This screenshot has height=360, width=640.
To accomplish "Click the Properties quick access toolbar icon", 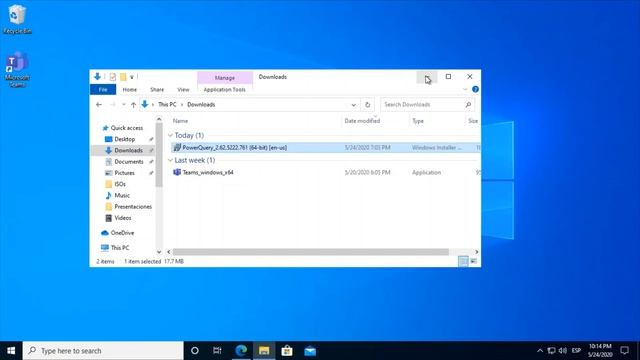I will pyautogui.click(x=113, y=77).
